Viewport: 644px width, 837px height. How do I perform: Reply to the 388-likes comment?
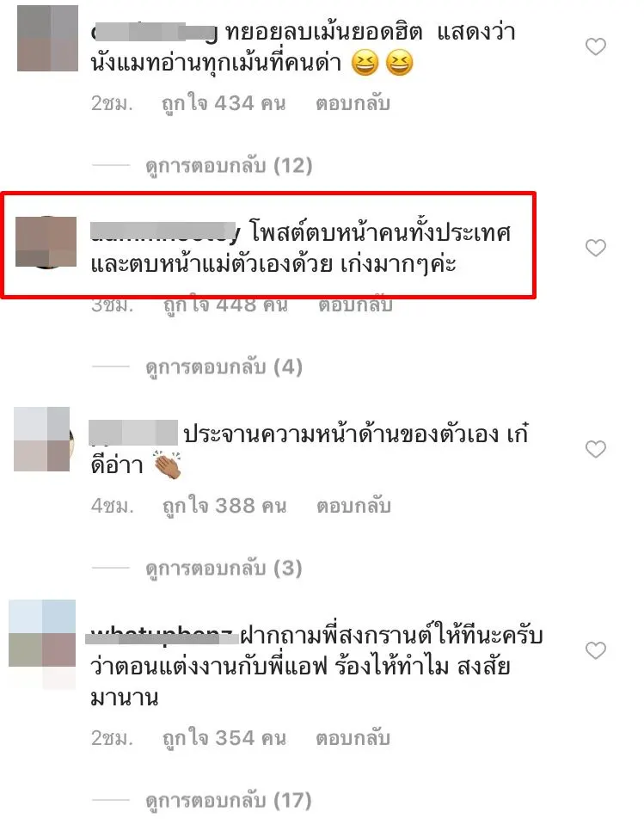click(353, 506)
